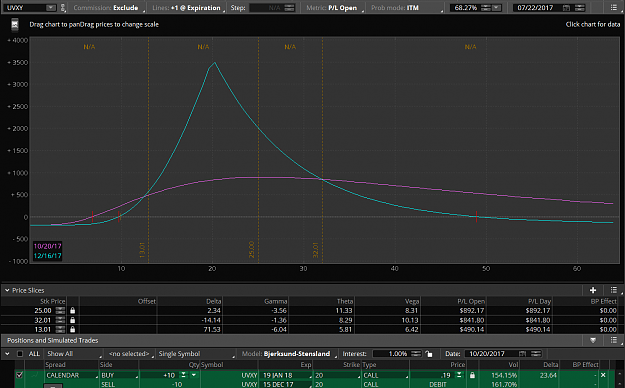Adjust the .19 price stepper
The width and height of the screenshot is (625, 388).
click(x=460, y=375)
